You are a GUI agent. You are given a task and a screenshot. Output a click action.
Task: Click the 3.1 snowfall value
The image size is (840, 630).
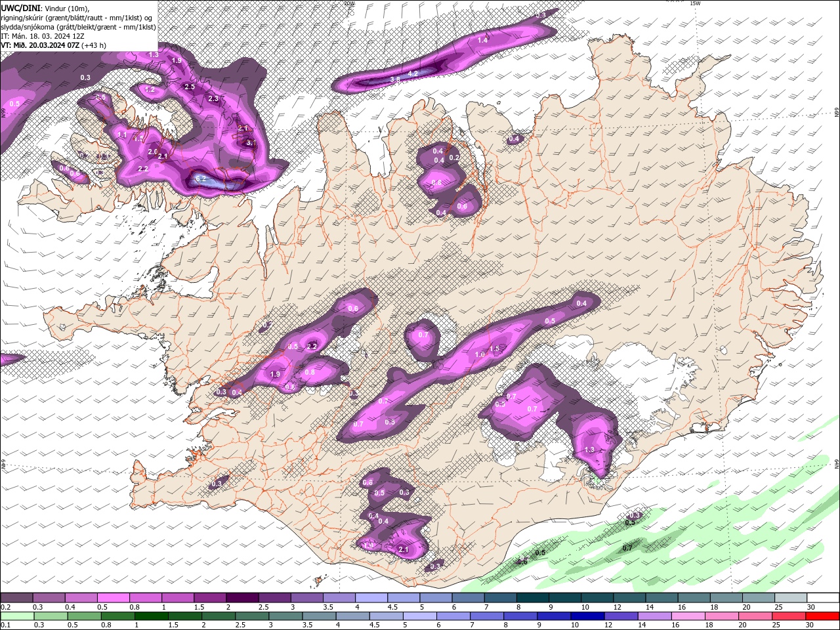pyautogui.click(x=250, y=142)
